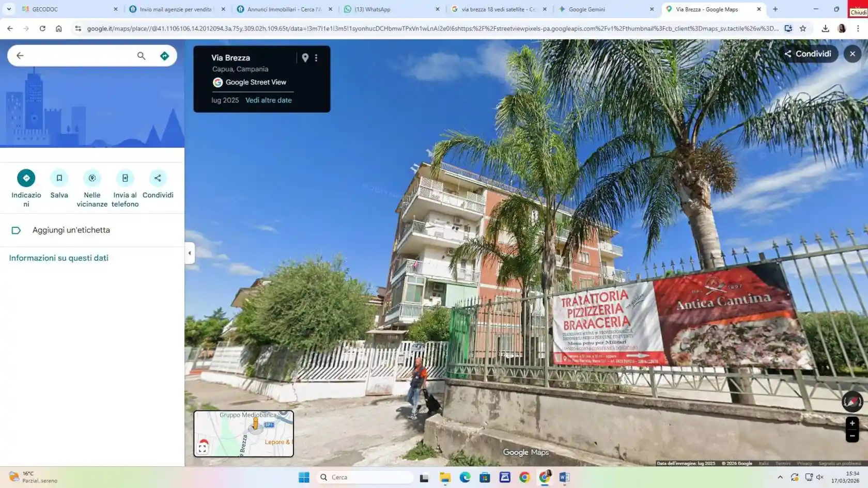
Task: Open three-dot menu in Street View card
Action: point(316,58)
